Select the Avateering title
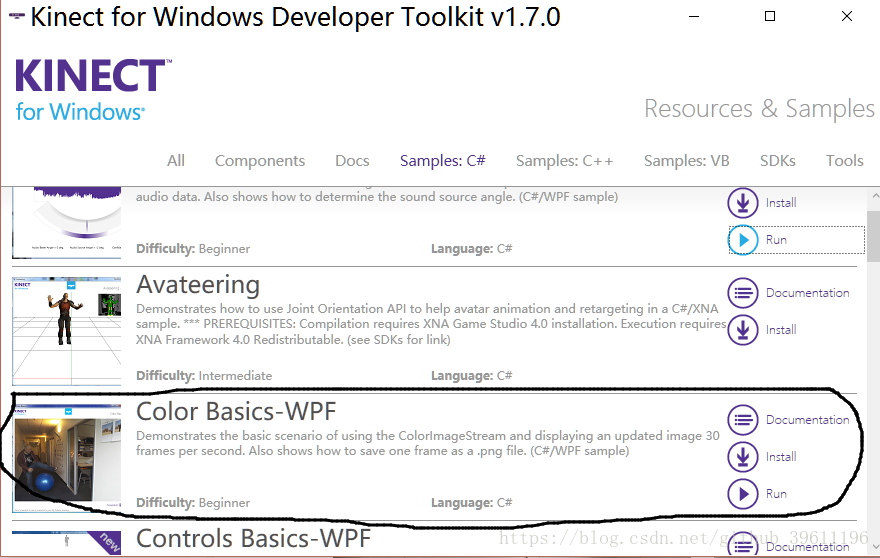 click(198, 285)
